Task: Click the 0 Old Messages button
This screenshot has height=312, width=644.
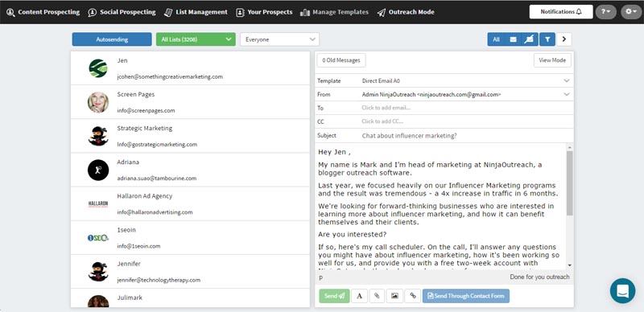Action: tap(341, 60)
